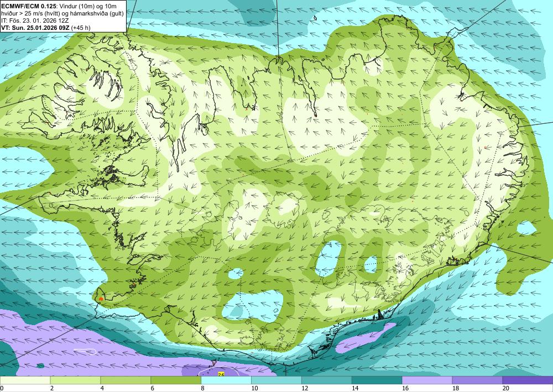Click the '16' scale label
The image size is (553, 392).
pos(405,388)
